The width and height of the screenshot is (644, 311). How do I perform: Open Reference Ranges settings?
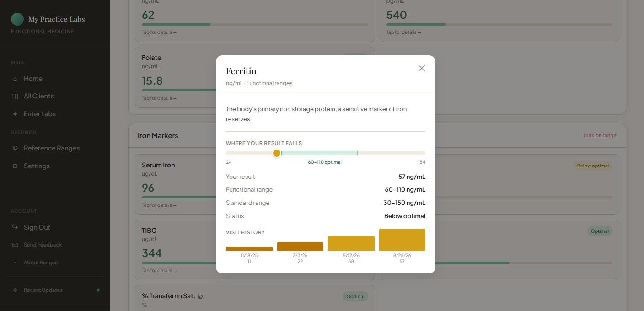(x=52, y=148)
